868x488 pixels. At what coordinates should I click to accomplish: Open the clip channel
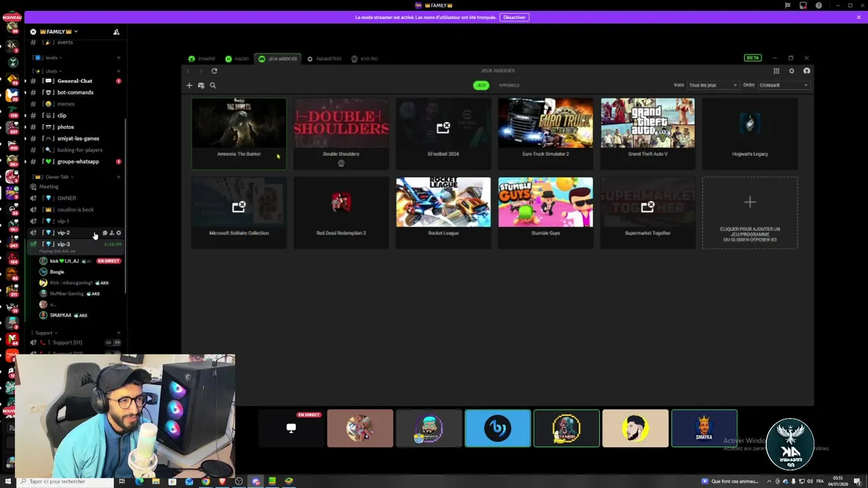(75, 115)
